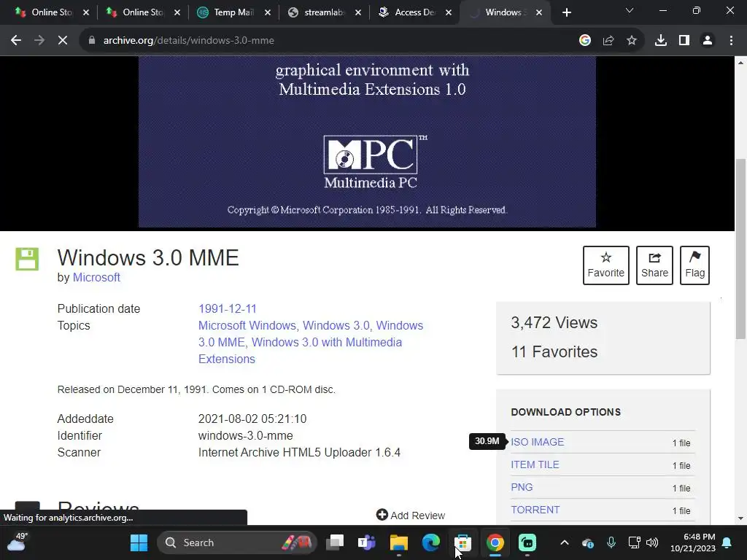Open the Windows 3.0 topic link
The height and width of the screenshot is (560, 747).
[336, 325]
